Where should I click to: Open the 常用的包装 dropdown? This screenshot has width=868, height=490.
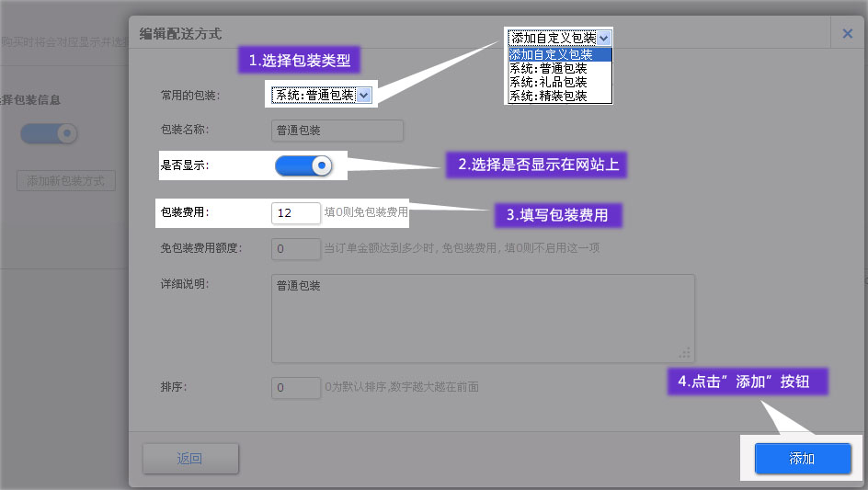click(x=322, y=95)
